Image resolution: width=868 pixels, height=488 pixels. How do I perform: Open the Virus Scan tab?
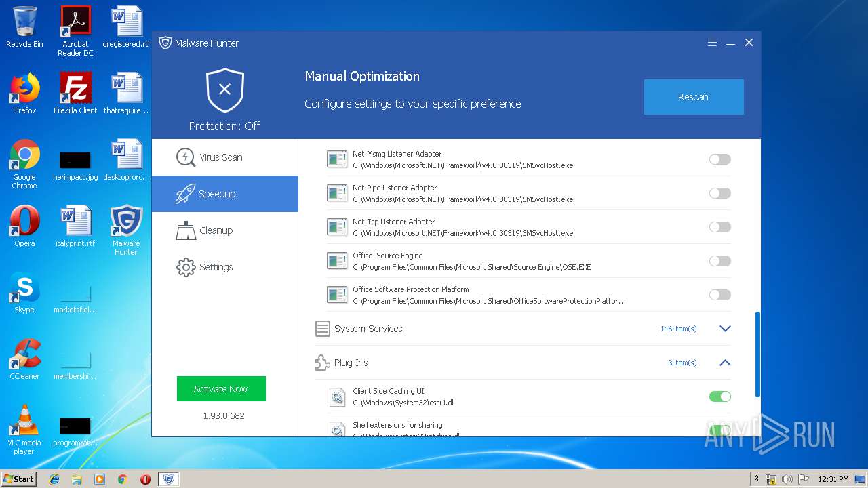tap(225, 157)
